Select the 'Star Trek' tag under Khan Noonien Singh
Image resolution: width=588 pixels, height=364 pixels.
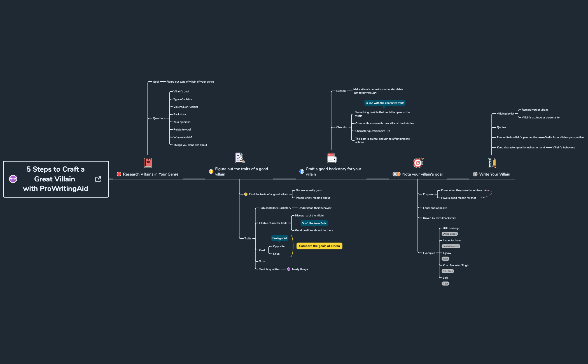pyautogui.click(x=447, y=271)
